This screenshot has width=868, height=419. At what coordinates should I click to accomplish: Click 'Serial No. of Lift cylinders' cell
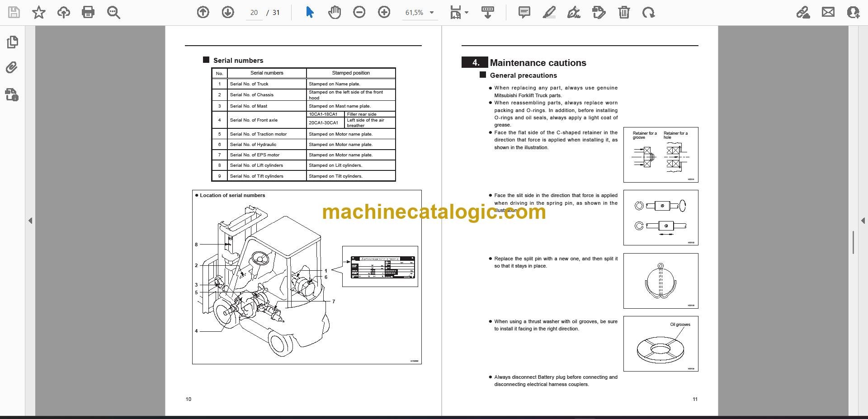tap(267, 165)
